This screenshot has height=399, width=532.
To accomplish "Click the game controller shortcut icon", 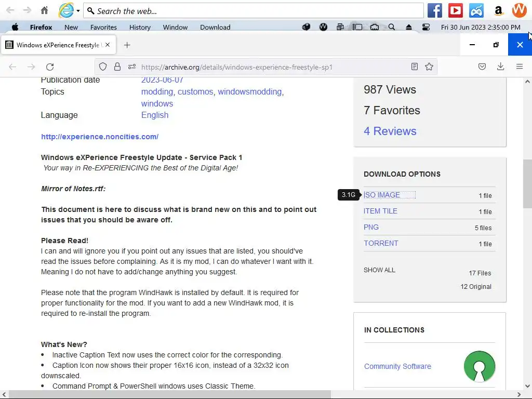I will click(x=476, y=10).
